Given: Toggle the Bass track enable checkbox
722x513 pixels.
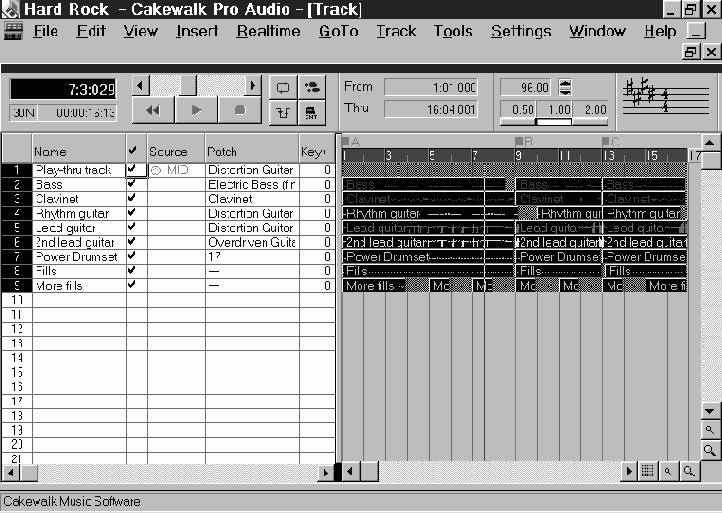Looking at the screenshot, I should point(132,185).
